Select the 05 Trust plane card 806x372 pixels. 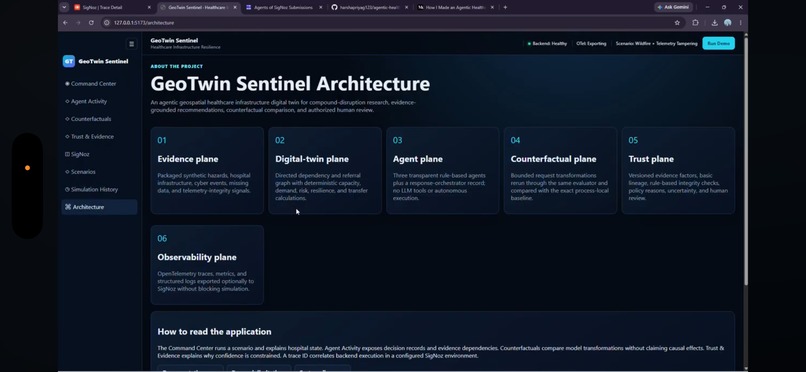678,170
